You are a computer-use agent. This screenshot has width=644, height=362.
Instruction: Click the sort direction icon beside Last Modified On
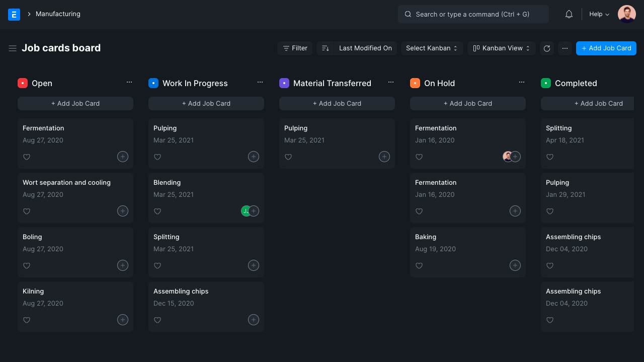pyautogui.click(x=326, y=48)
